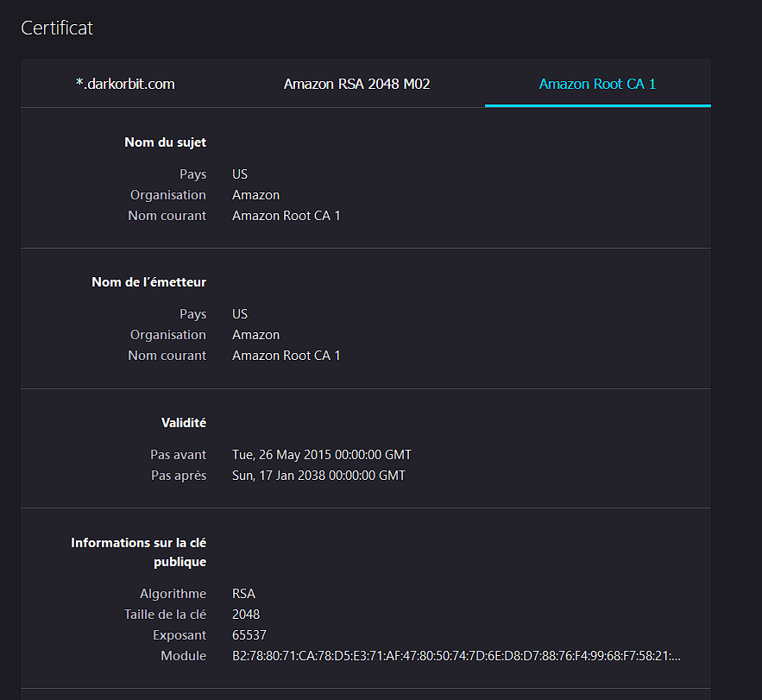
Task: Click the key size value 2048
Action: [246, 615]
